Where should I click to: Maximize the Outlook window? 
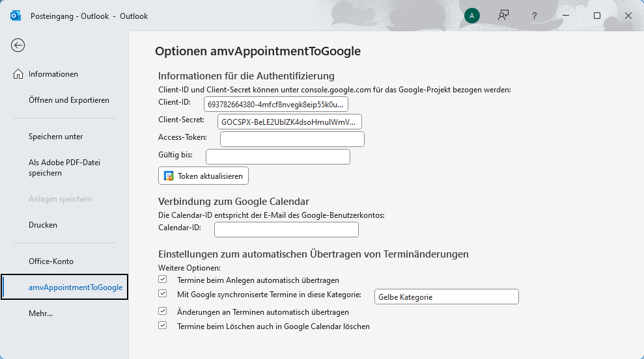point(597,16)
